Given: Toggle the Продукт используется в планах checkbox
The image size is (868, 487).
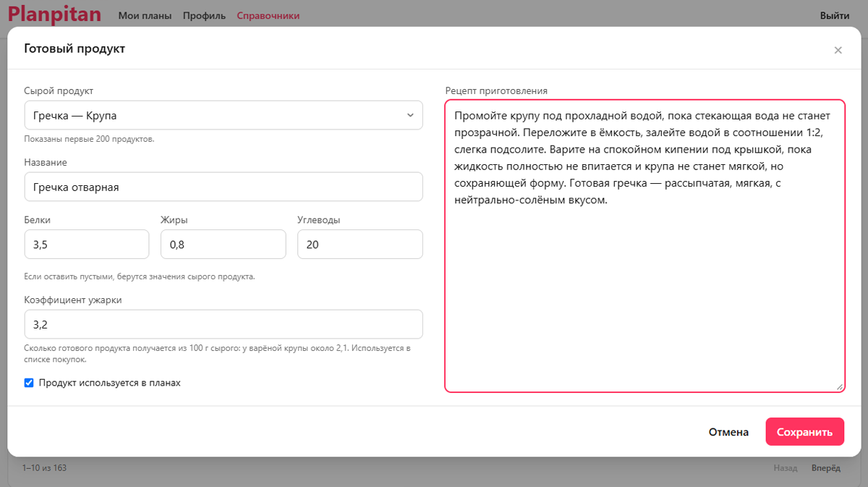Looking at the screenshot, I should click(29, 383).
